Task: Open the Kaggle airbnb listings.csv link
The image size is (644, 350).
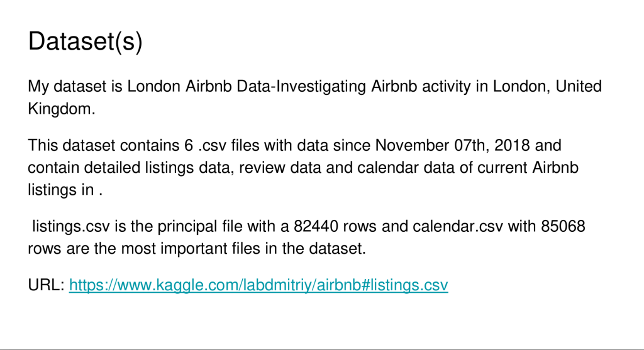Action: click(x=258, y=285)
